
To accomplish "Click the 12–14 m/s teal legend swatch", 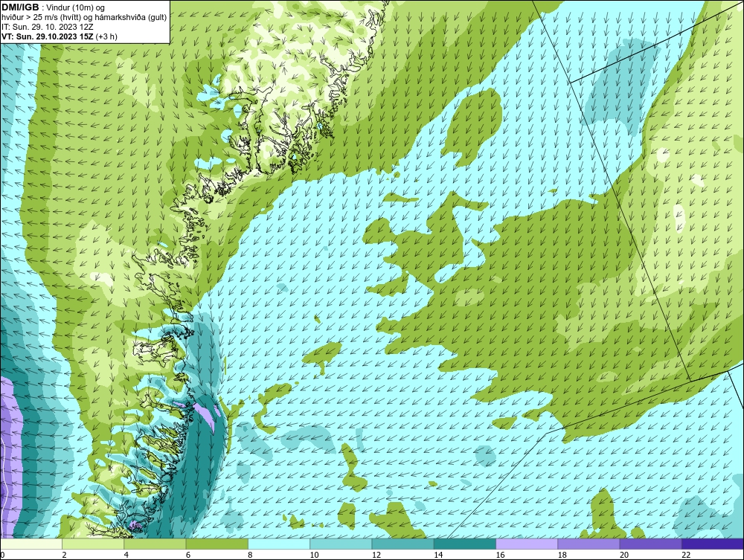I will [x=403, y=544].
